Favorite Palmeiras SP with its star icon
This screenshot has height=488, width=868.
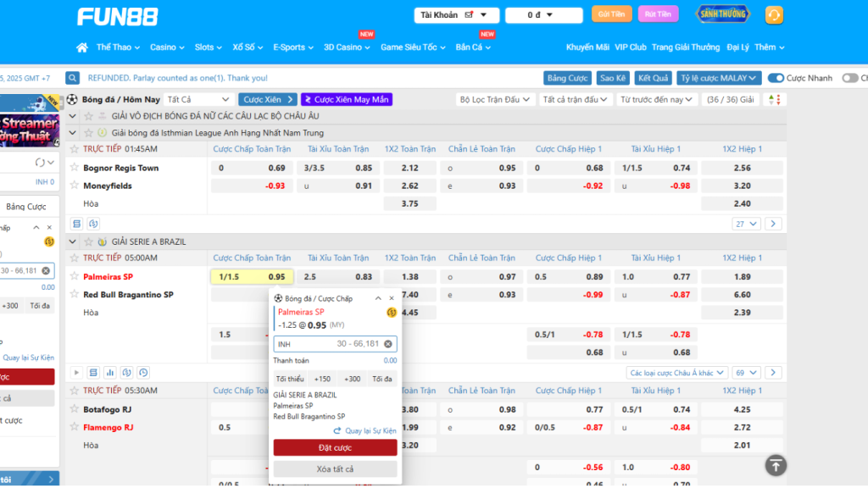pos(75,277)
